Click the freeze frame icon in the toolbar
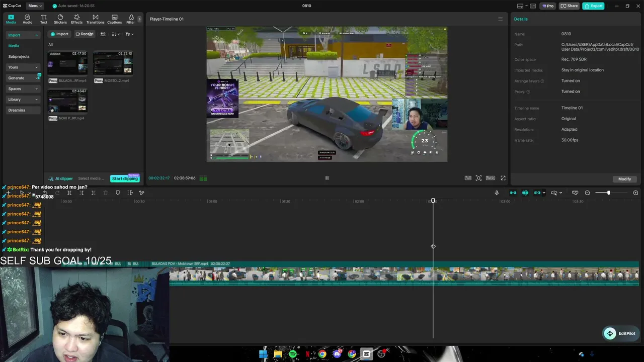Screen dimensions: 644x362 click(x=130, y=193)
